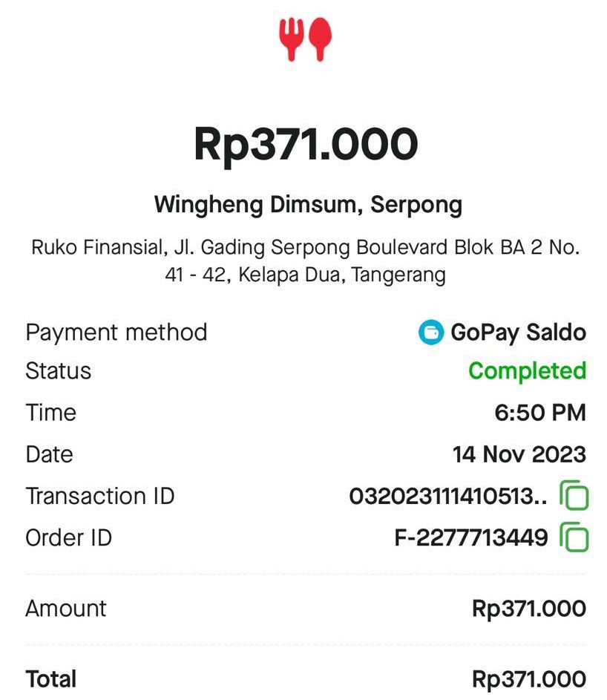Tap the order number F-2277713449
The height and width of the screenshot is (700, 607).
pyautogui.click(x=470, y=537)
